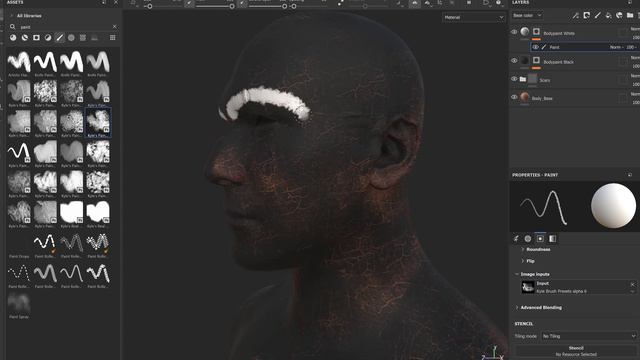Expand the Roundness section
Image resolution: width=640 pixels, height=360 pixels.
(536, 249)
